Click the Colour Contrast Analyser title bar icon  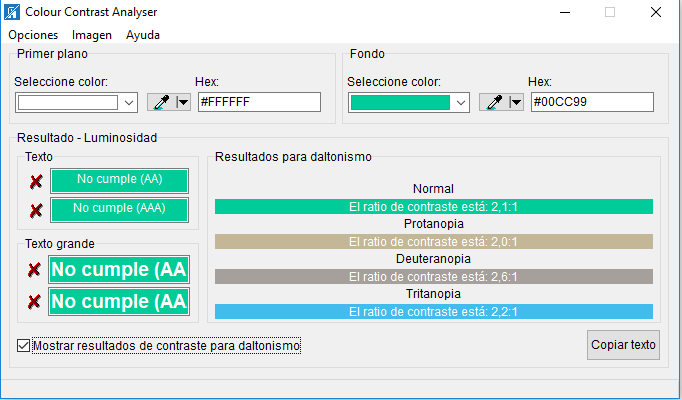(x=11, y=13)
